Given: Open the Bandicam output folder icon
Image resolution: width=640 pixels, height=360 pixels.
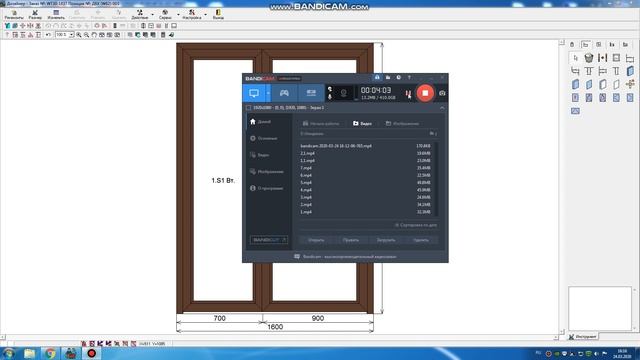Looking at the screenshot, I should [x=388, y=78].
